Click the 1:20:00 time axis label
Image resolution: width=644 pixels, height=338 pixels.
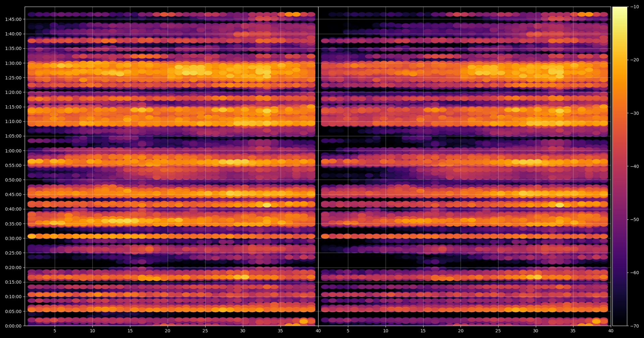click(13, 93)
